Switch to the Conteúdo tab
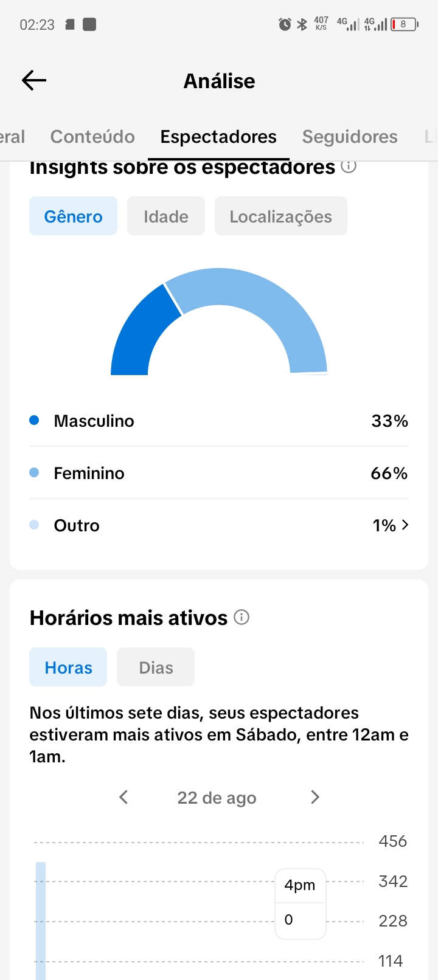This screenshot has height=980, width=438. click(92, 137)
